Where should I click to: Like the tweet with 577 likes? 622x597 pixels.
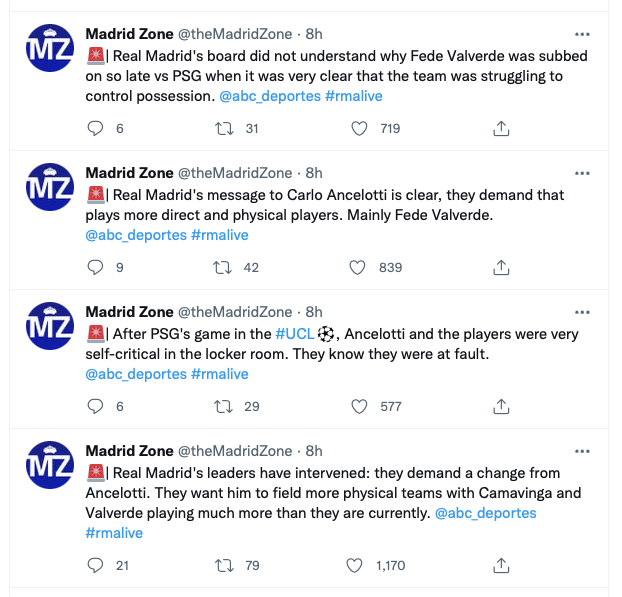click(x=359, y=407)
